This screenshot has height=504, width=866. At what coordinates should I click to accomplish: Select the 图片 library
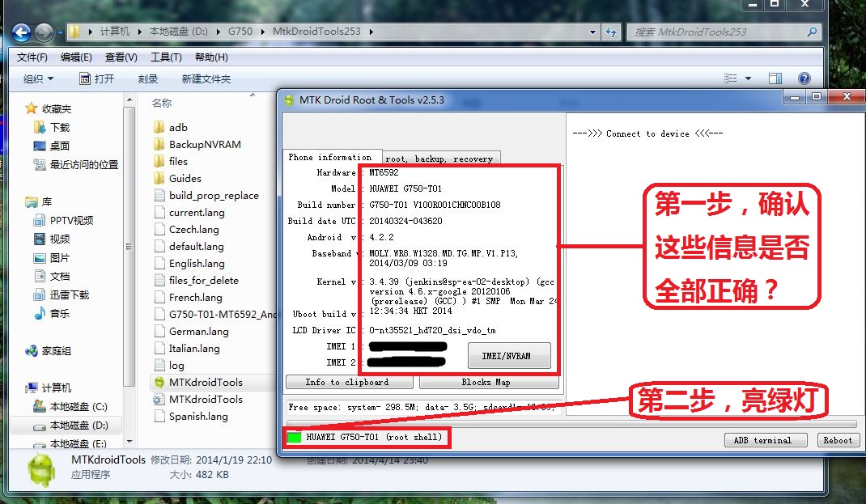tap(52, 258)
